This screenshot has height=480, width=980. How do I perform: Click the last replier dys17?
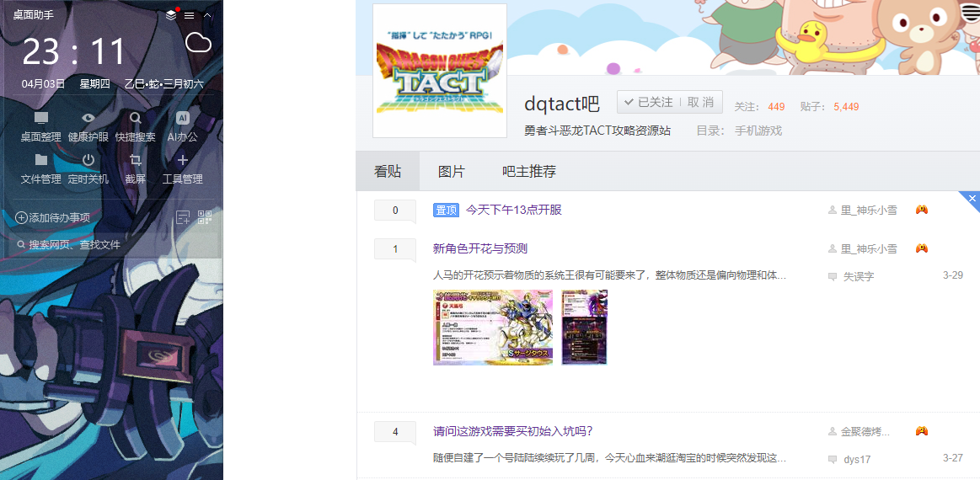click(857, 460)
